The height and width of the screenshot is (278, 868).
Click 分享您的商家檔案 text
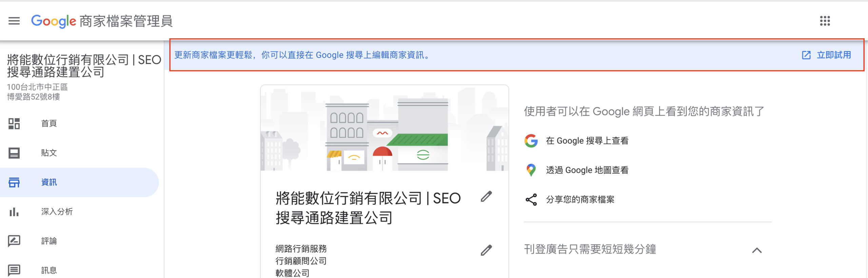[x=580, y=200]
